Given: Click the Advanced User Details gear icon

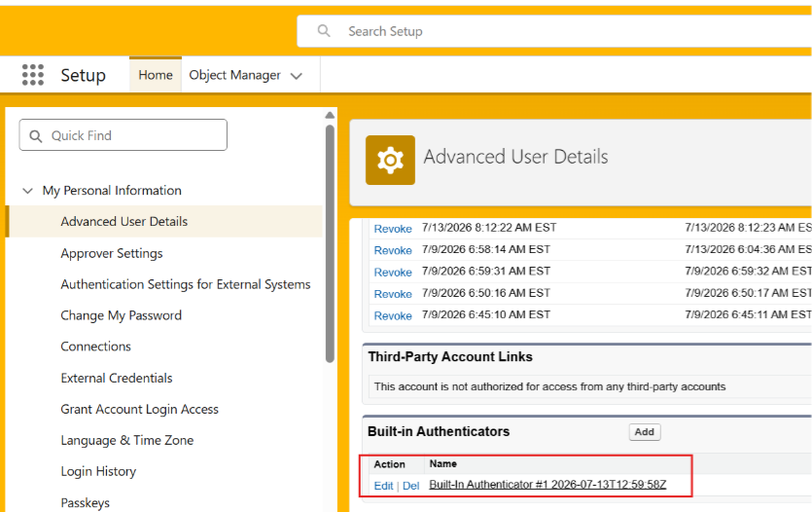Looking at the screenshot, I should pyautogui.click(x=390, y=160).
